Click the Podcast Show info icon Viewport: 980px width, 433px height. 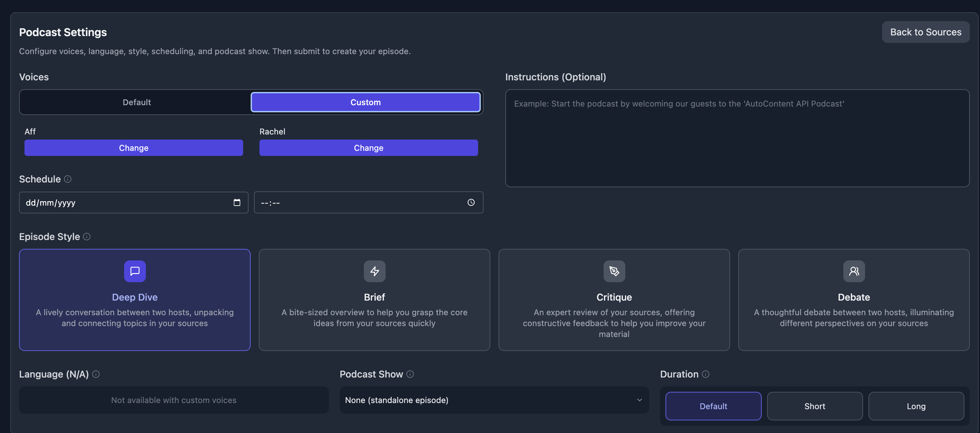pos(410,374)
